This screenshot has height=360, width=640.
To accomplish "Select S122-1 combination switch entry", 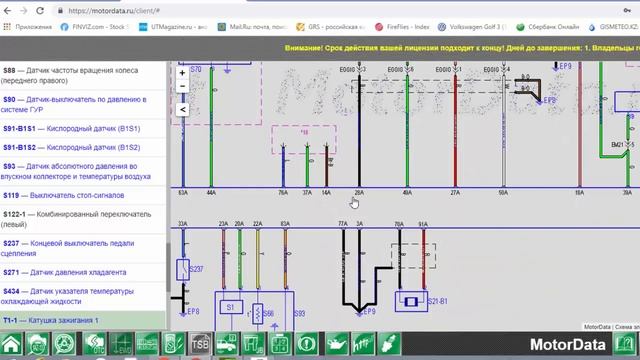I will click(83, 219).
